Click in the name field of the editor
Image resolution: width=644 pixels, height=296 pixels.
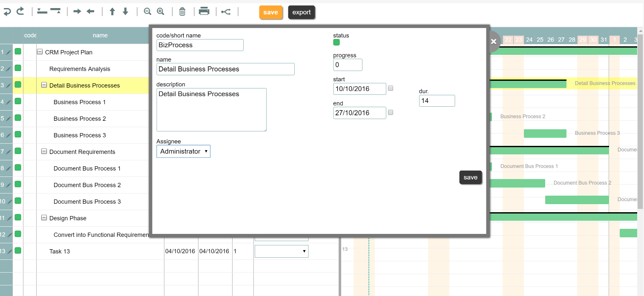point(225,69)
